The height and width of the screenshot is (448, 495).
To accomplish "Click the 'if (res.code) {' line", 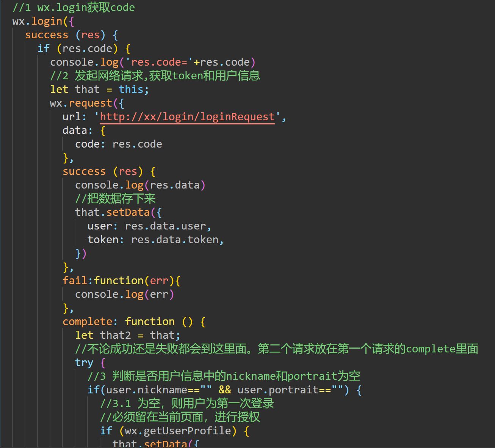I will [x=84, y=49].
